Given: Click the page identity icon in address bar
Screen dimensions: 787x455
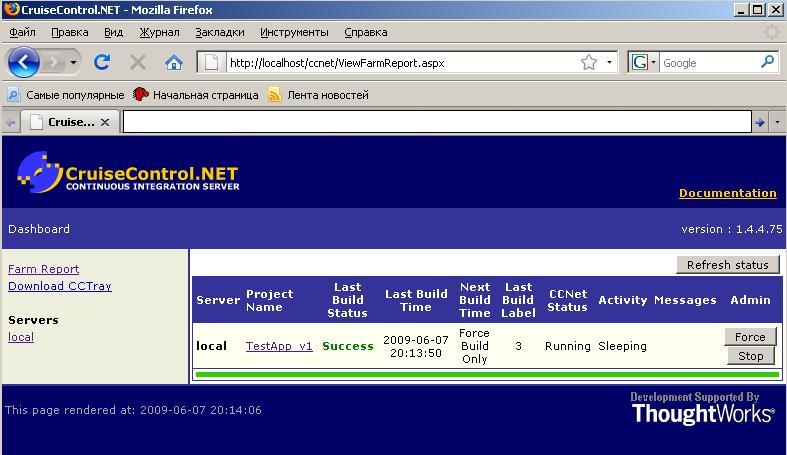Looking at the screenshot, I should click(211, 63).
